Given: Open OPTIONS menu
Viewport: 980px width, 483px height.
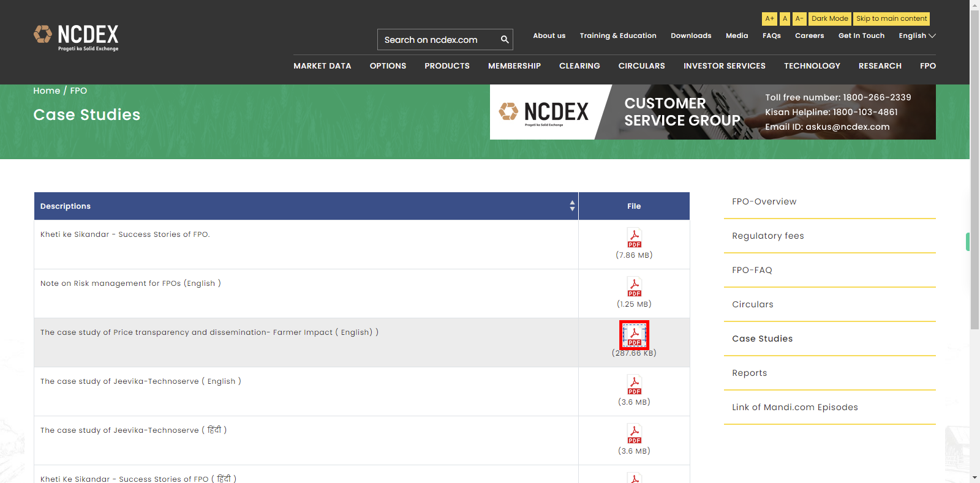Looking at the screenshot, I should point(388,66).
